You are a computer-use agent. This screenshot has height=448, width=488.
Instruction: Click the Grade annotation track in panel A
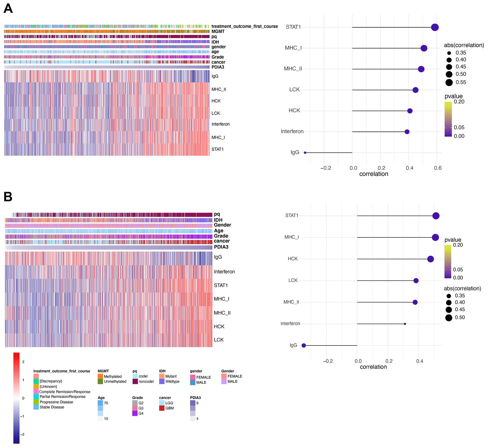click(x=107, y=57)
